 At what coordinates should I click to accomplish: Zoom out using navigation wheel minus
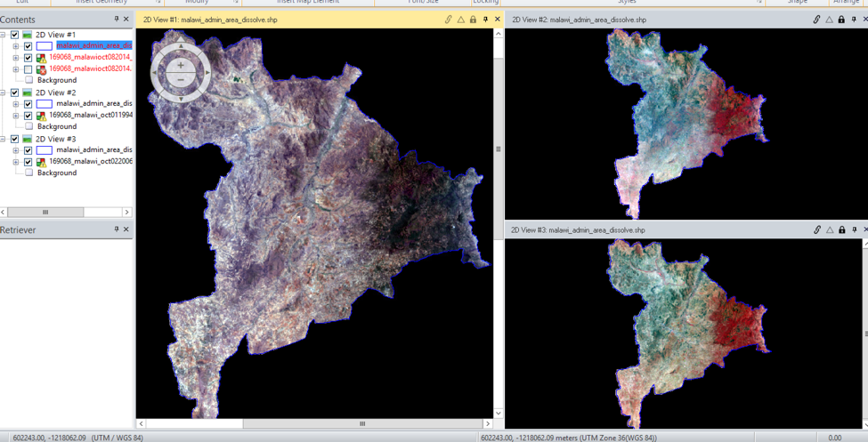[x=181, y=80]
